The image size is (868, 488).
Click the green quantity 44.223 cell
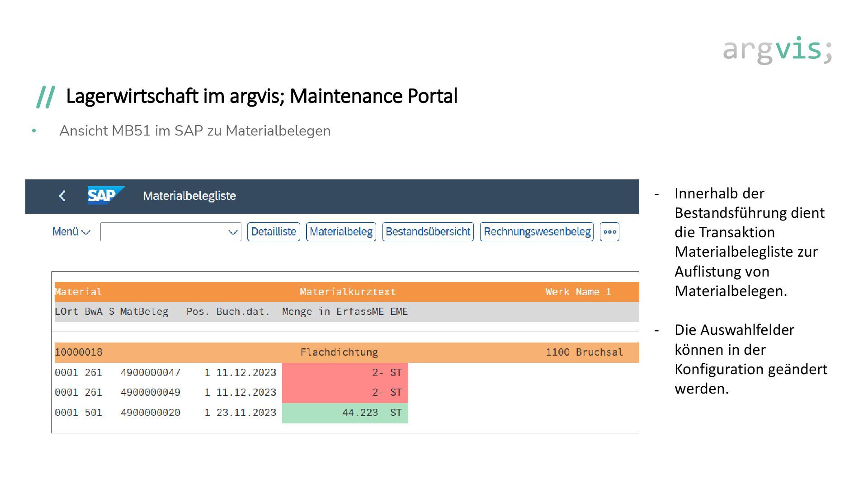[x=345, y=413]
